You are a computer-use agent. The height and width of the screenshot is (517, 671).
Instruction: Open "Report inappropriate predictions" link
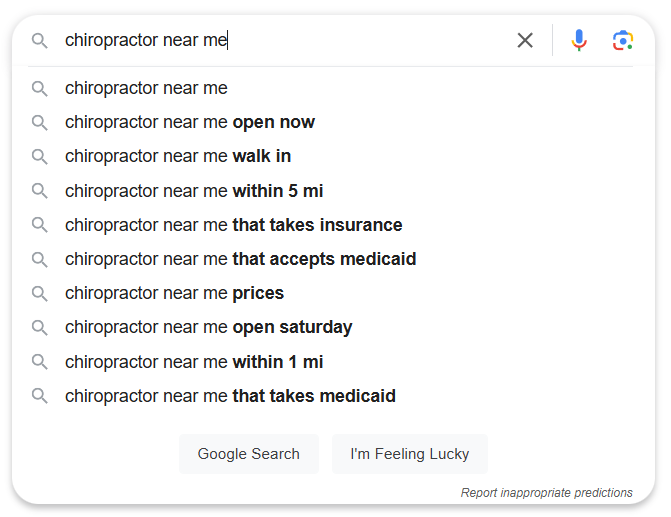point(546,493)
